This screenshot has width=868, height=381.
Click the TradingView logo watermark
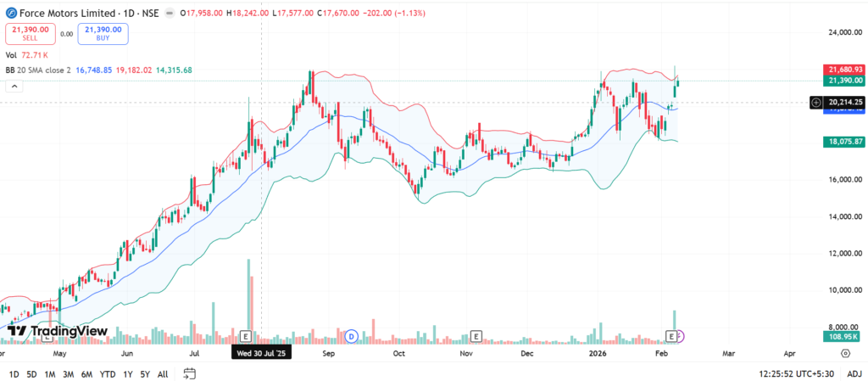(x=58, y=331)
